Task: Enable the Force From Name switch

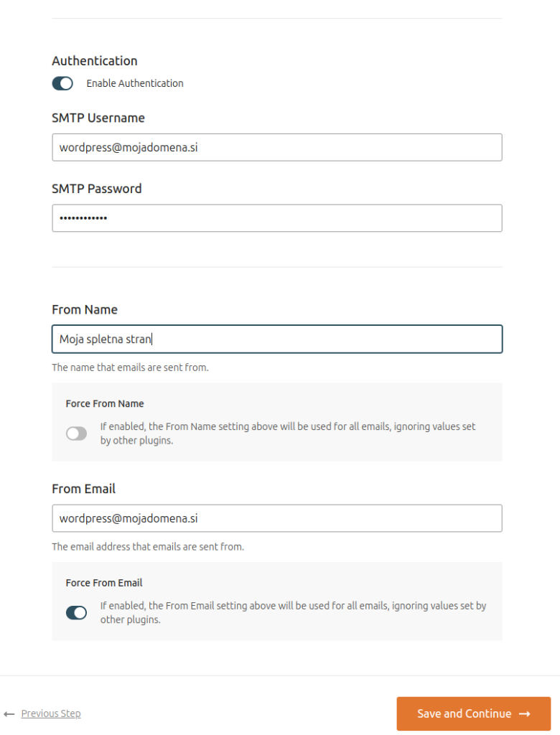Action: tap(76, 434)
